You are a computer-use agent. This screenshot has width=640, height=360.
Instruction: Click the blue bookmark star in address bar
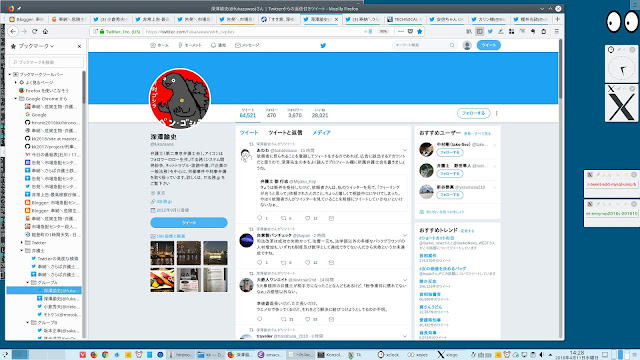tap(419, 31)
